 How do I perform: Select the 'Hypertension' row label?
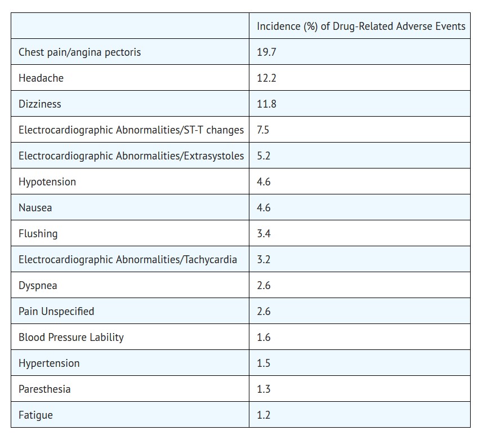click(49, 363)
